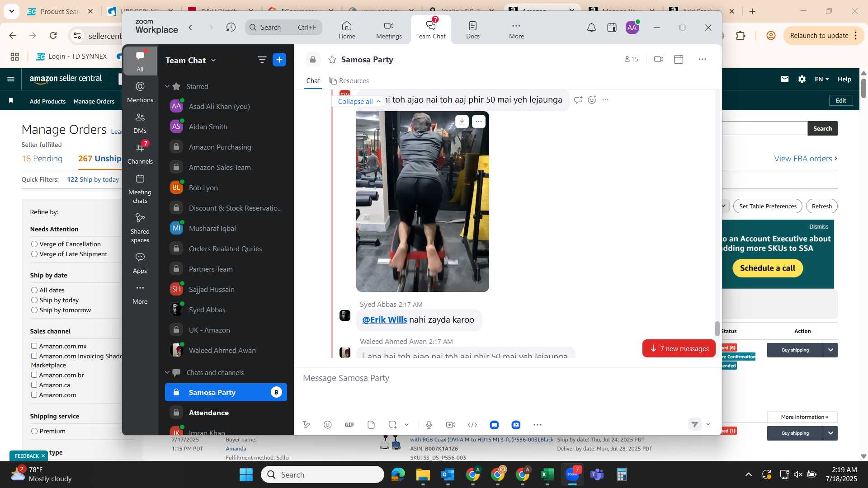868x488 pixels.
Task: Open Microsoft Teams from the taskbar
Action: coord(597,474)
